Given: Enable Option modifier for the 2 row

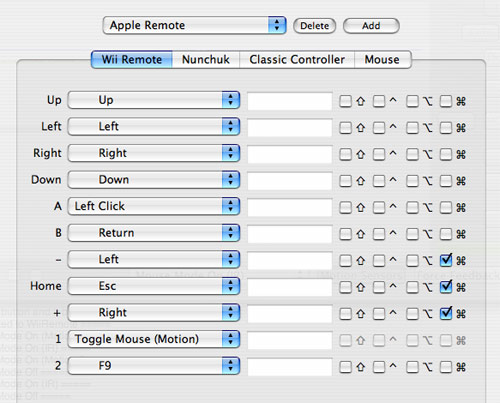Looking at the screenshot, I should click(x=412, y=367).
